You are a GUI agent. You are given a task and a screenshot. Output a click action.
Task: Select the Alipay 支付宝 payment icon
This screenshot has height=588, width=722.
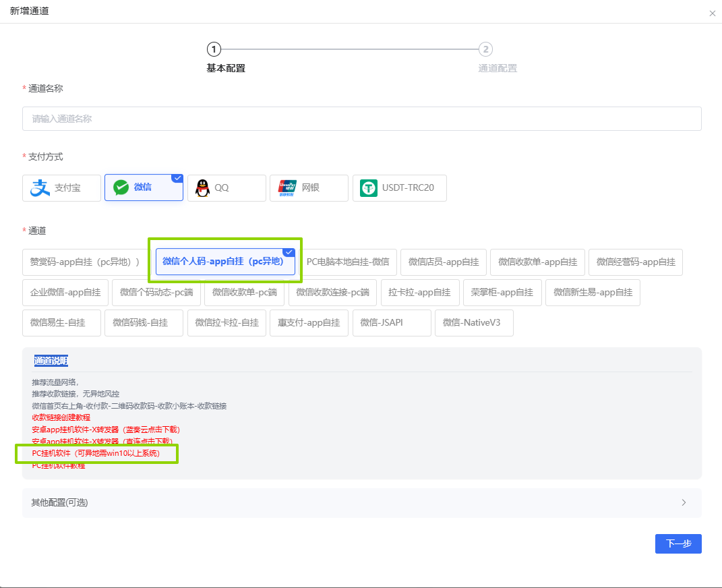pyautogui.click(x=40, y=188)
